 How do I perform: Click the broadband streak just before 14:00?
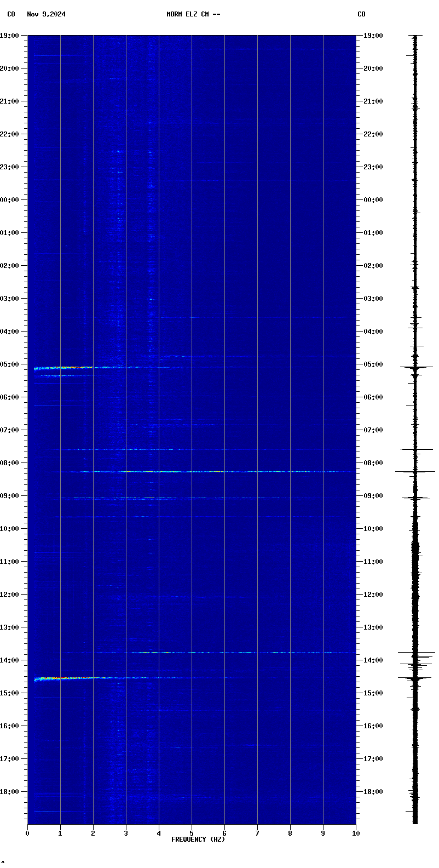(x=219, y=652)
